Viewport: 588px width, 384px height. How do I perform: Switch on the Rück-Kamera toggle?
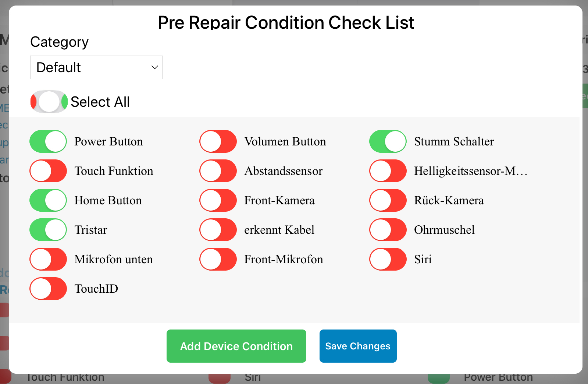388,200
